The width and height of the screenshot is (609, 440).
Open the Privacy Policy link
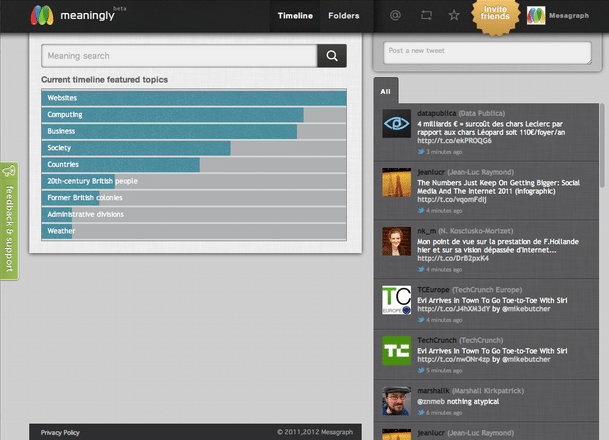click(60, 433)
